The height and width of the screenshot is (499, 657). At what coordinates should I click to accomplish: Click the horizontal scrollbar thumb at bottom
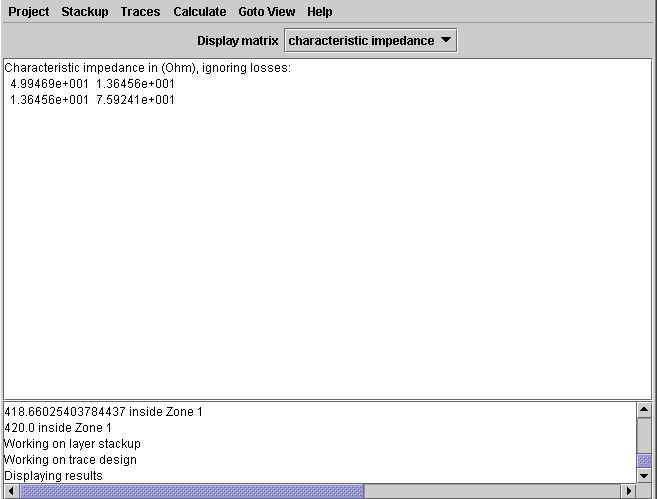tap(192, 491)
